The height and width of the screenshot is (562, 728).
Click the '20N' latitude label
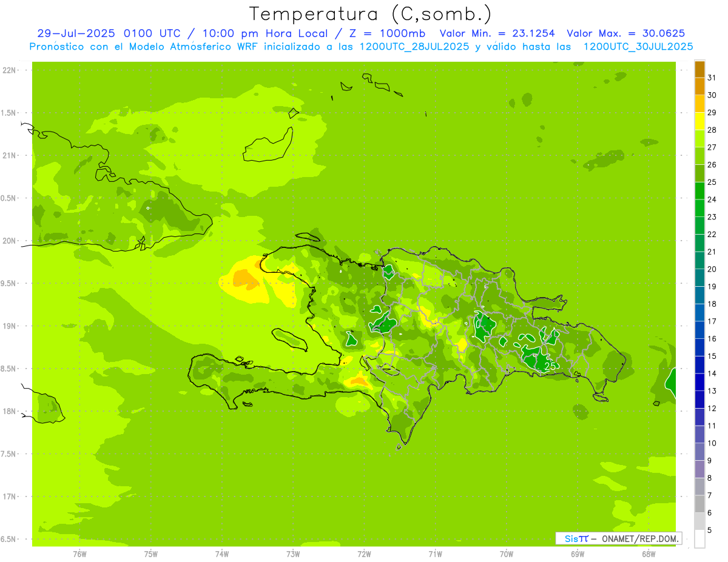9,241
